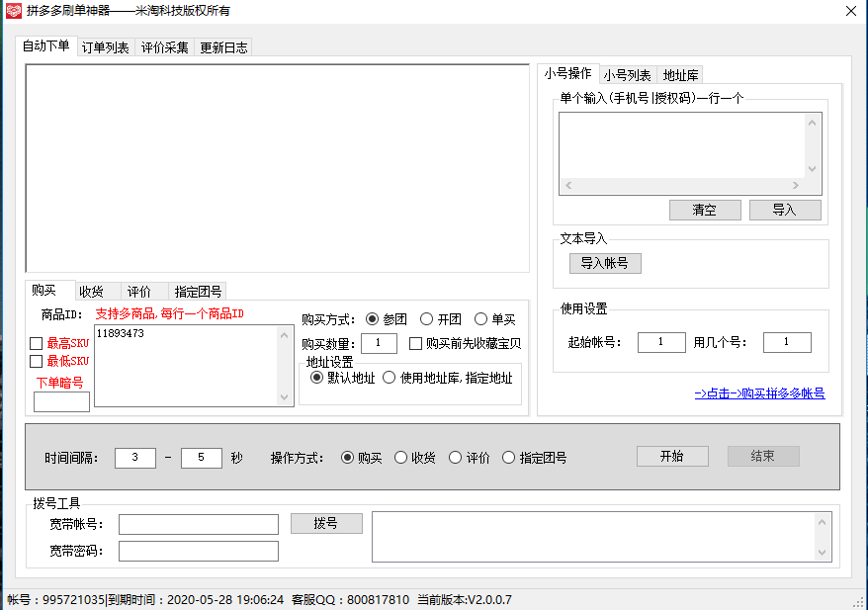Click status bar text 客服QQ:800817810
This screenshot has height=610, width=868.
[x=350, y=600]
